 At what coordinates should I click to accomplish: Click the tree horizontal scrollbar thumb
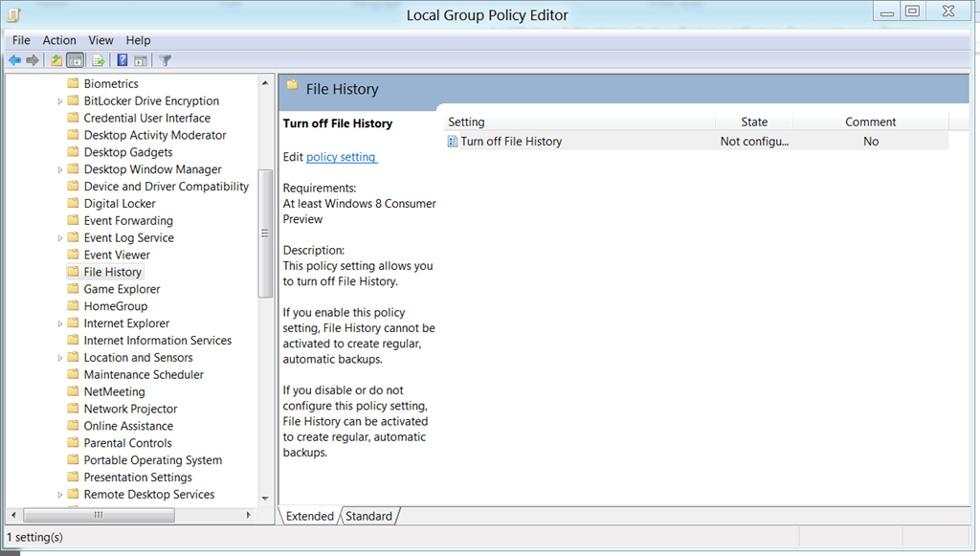tap(99, 515)
